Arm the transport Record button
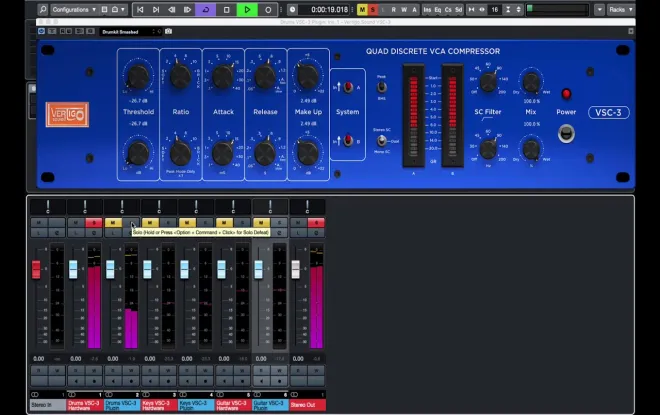Viewport: 660px width, 415px height. coord(268,9)
